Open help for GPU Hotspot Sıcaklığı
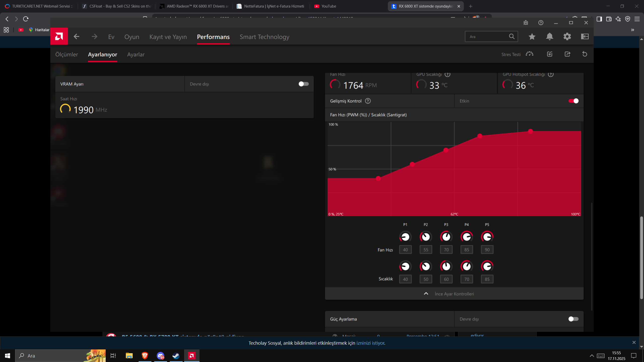The height and width of the screenshot is (362, 644). [551, 74]
